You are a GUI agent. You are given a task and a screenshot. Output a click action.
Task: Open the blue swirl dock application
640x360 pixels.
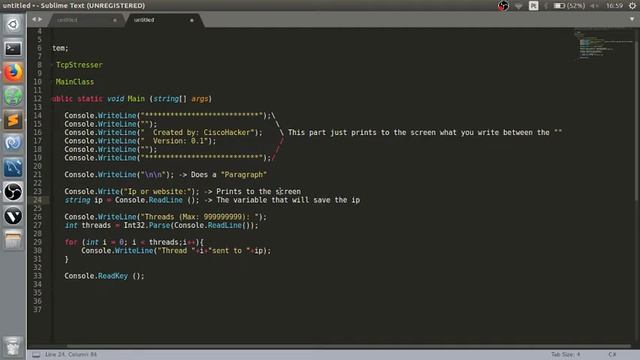tap(13, 144)
